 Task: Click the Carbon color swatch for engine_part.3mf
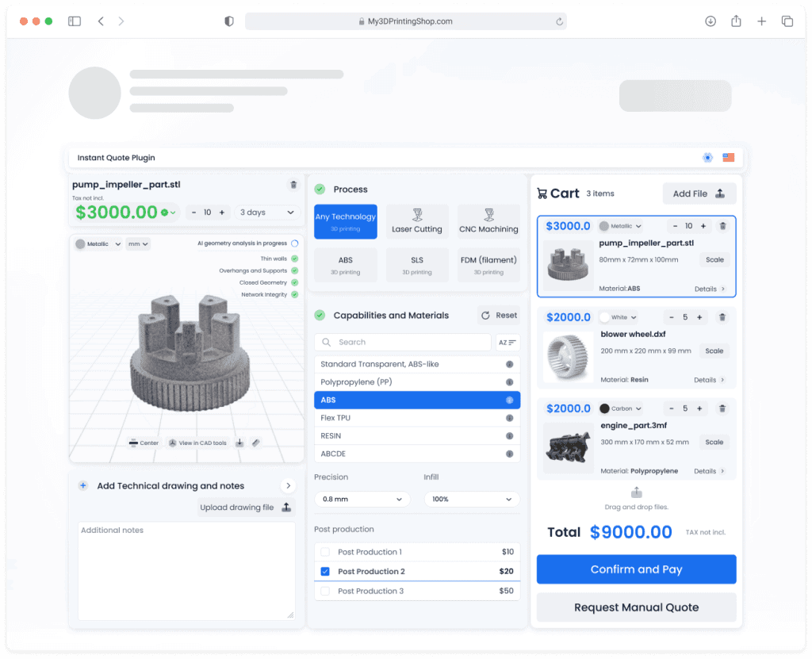click(x=605, y=408)
